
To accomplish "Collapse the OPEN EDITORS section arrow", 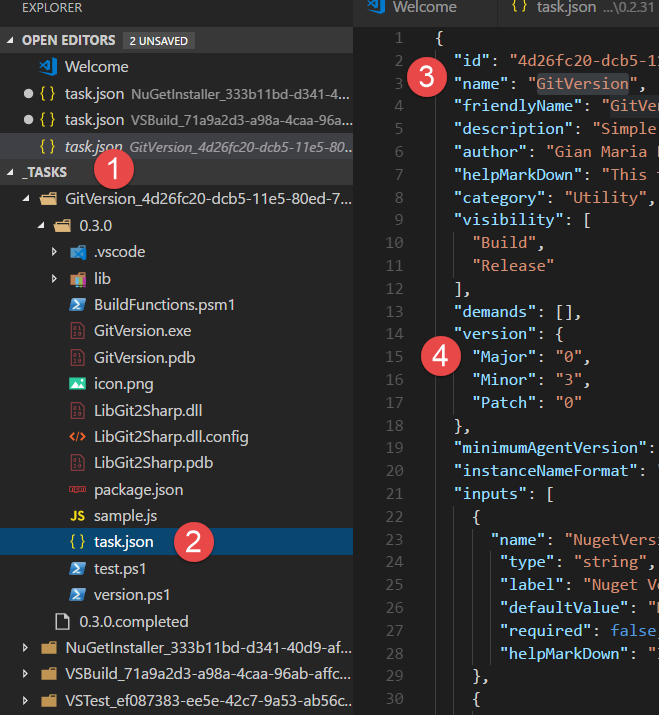I will [x=10, y=41].
